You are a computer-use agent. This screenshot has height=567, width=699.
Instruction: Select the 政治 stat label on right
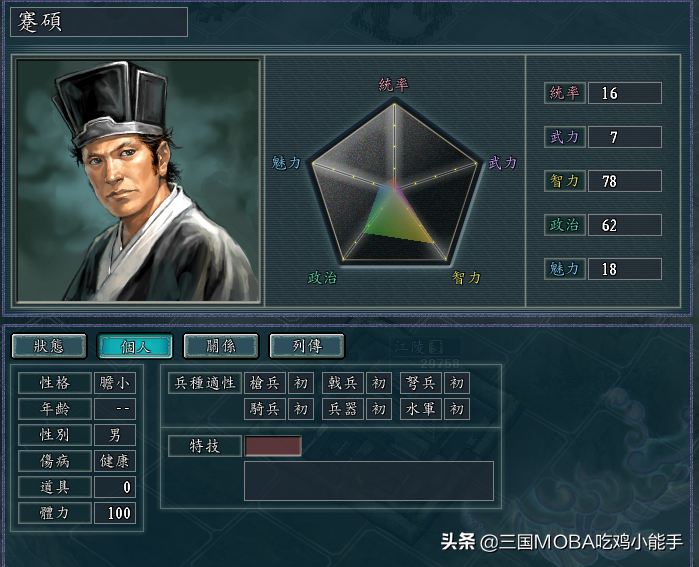tap(564, 225)
